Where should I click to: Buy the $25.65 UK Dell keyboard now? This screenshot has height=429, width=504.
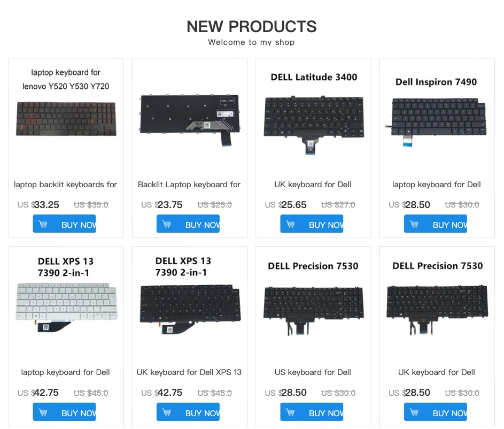click(312, 224)
